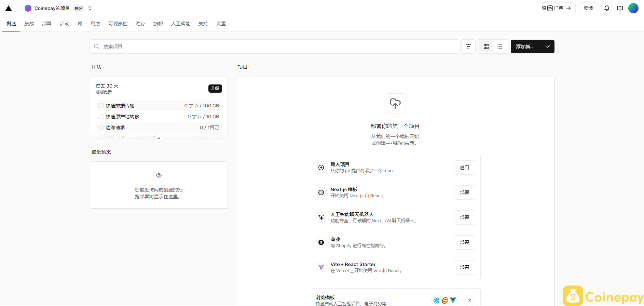Deploy the Vite + React Starter template
644x306 pixels.
[464, 267]
